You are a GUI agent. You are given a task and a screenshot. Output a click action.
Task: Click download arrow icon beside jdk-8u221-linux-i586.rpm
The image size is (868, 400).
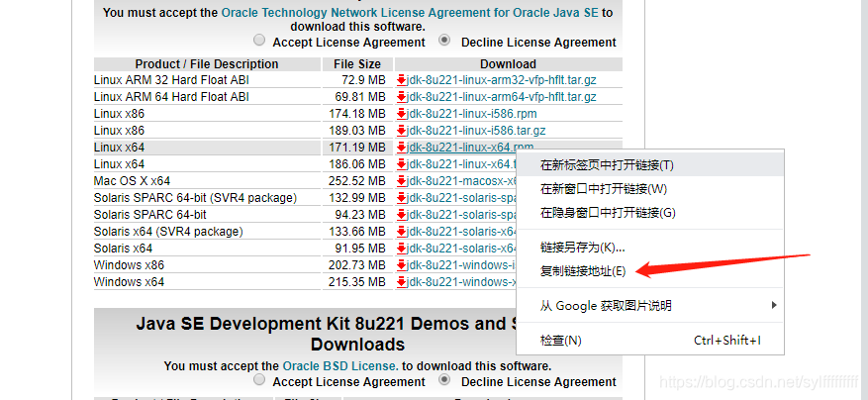[x=402, y=114]
